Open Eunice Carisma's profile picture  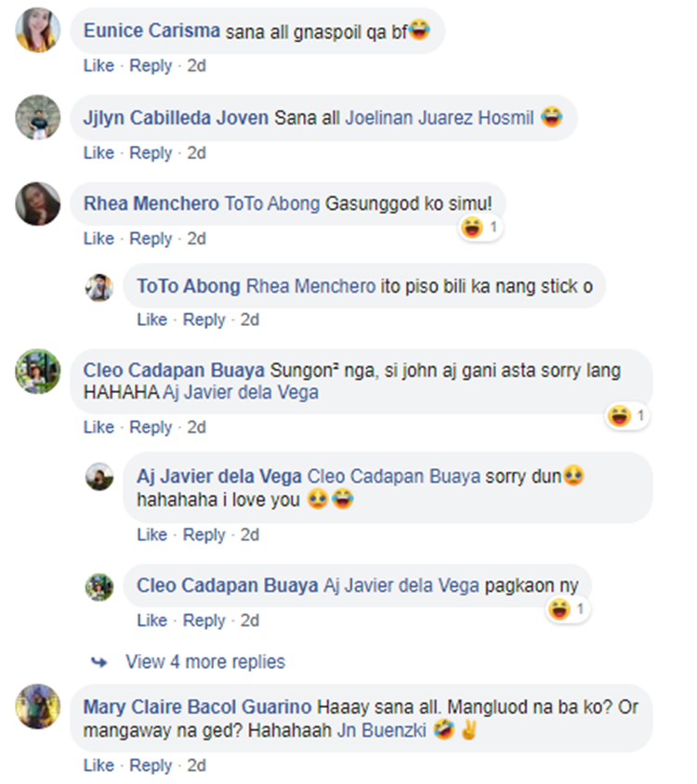(38, 30)
